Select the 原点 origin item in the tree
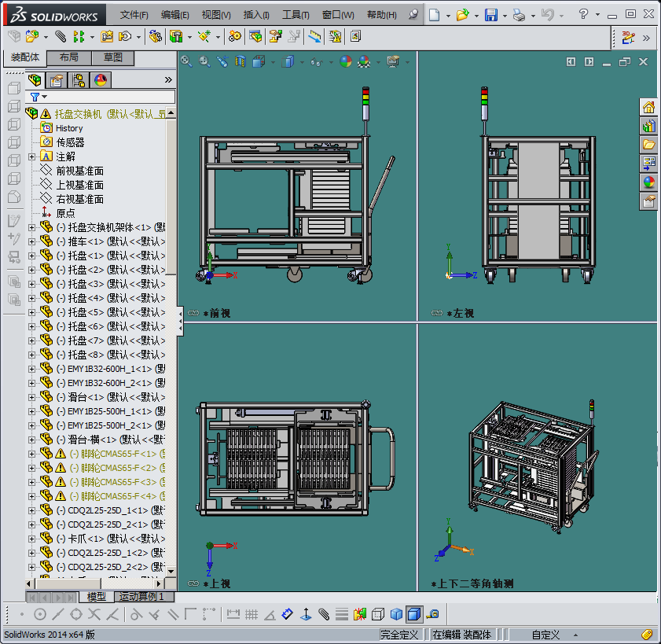 (66, 213)
